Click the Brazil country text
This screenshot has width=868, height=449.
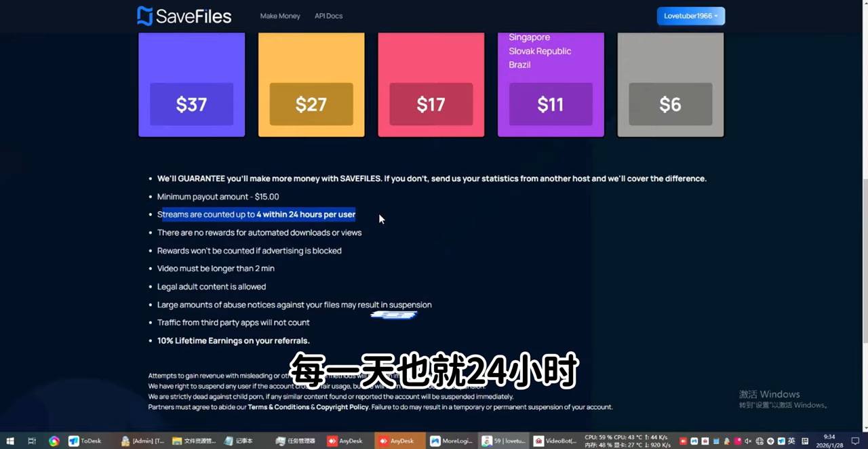click(519, 64)
